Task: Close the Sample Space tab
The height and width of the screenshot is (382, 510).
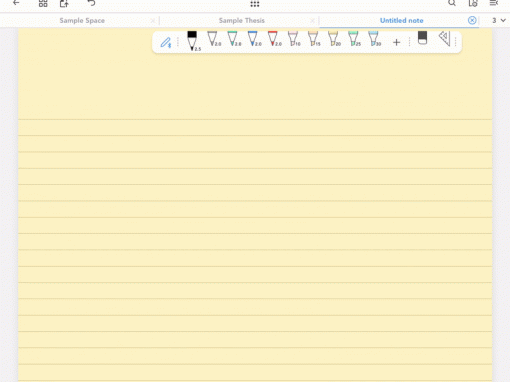Action: 153,21
